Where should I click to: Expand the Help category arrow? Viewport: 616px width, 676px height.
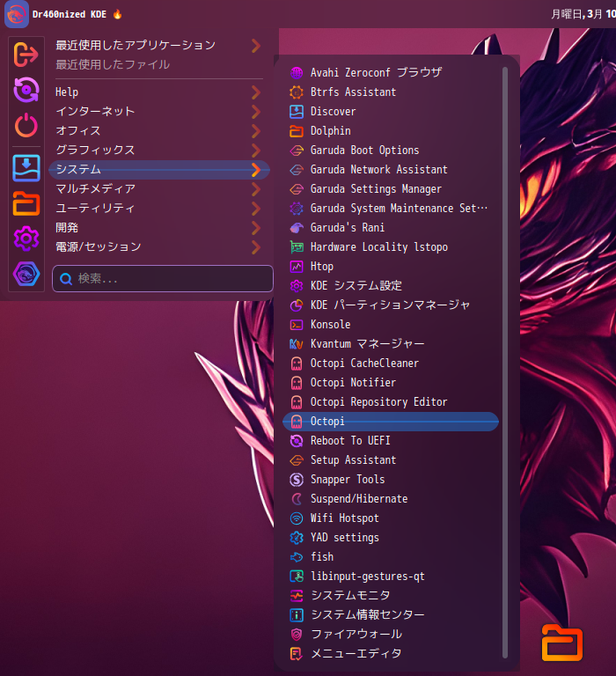(255, 92)
